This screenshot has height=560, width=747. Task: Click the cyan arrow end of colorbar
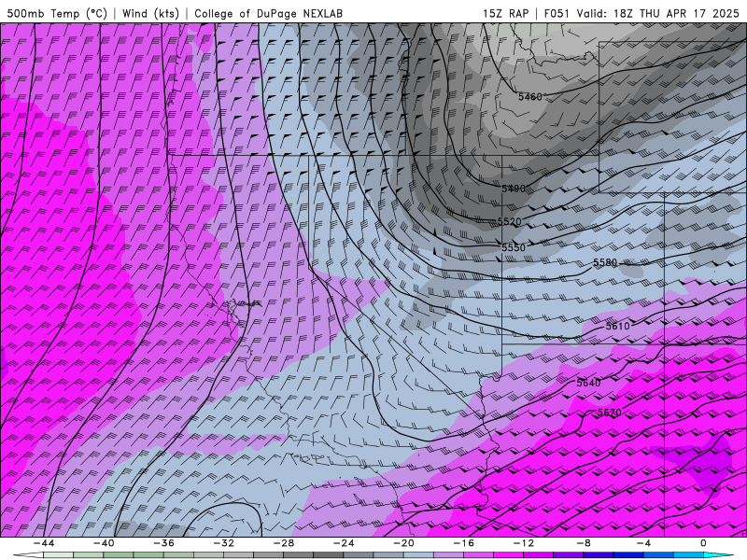click(719, 555)
